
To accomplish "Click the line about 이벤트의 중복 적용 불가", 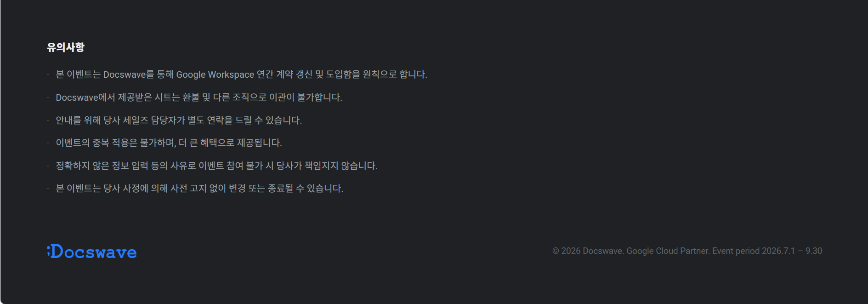I will pos(169,143).
